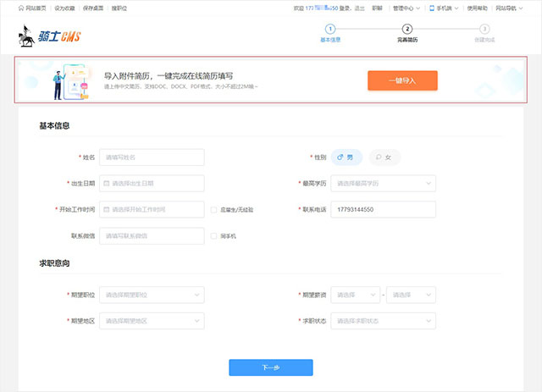Screen dimensions: 542x392
Task: Click step 1 circle 基本信息
Action: pos(330,29)
